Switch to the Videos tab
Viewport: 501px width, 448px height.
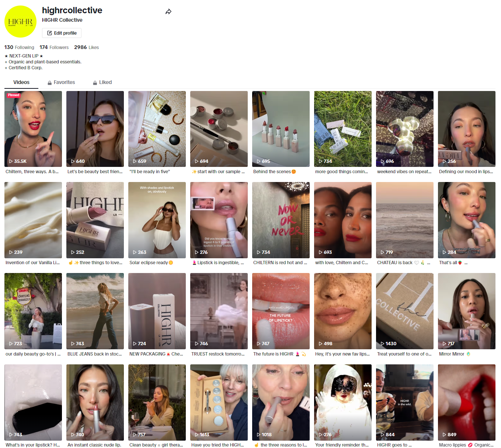pyautogui.click(x=21, y=82)
